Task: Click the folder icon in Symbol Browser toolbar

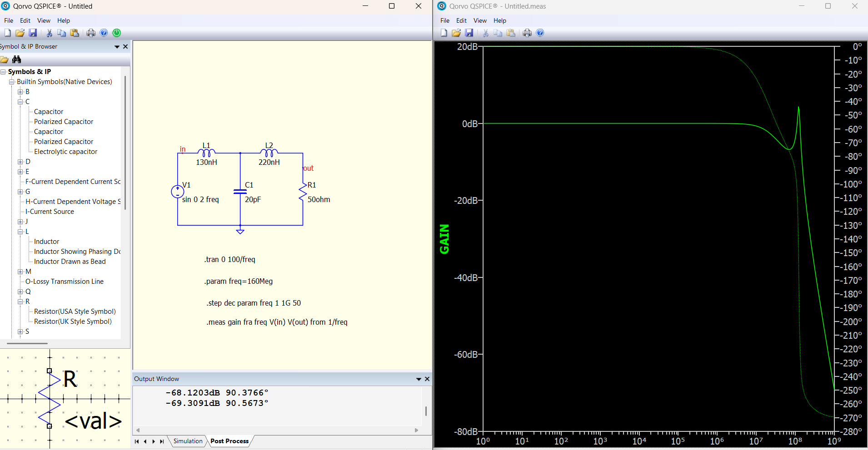Action: (5, 59)
